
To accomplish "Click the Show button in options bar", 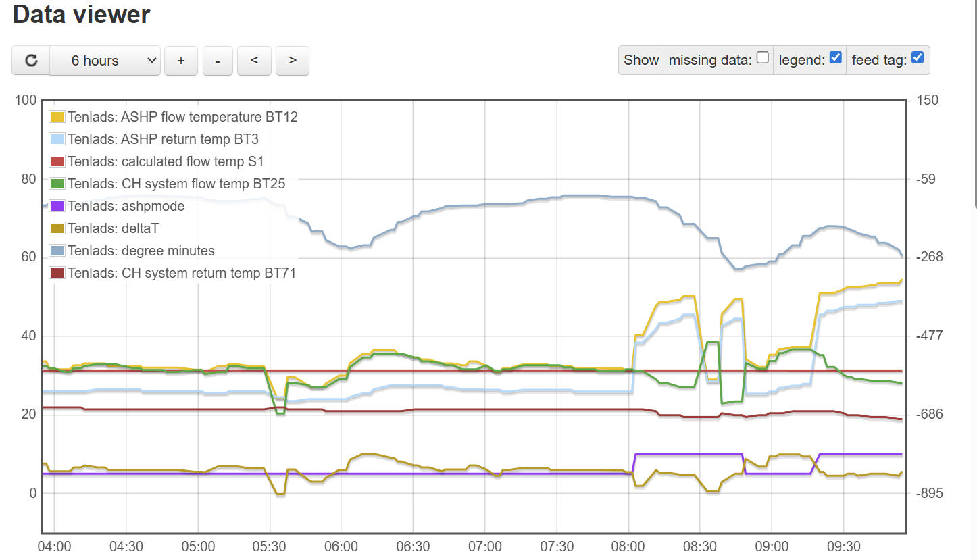I will point(641,60).
